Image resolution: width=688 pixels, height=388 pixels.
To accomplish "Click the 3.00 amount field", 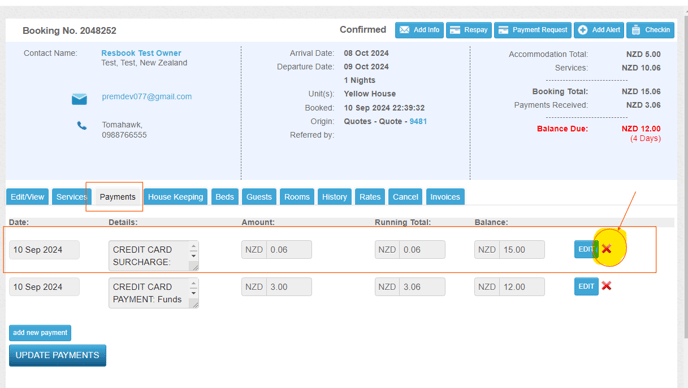I will pos(289,287).
